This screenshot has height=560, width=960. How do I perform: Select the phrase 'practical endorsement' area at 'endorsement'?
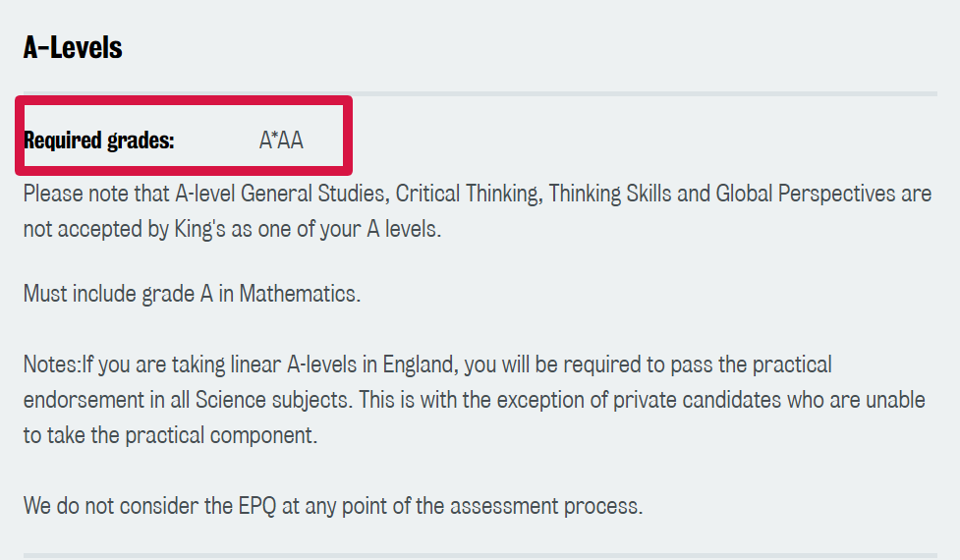click(x=85, y=400)
